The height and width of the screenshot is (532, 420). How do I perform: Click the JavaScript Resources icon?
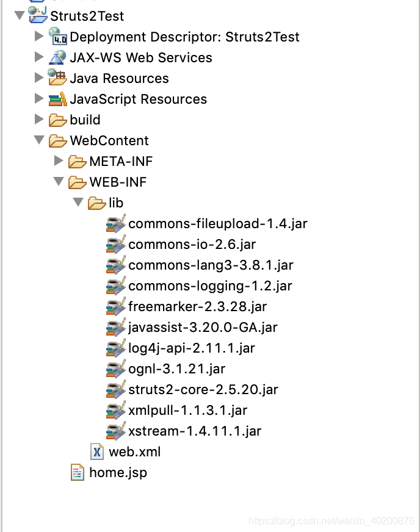56,99
